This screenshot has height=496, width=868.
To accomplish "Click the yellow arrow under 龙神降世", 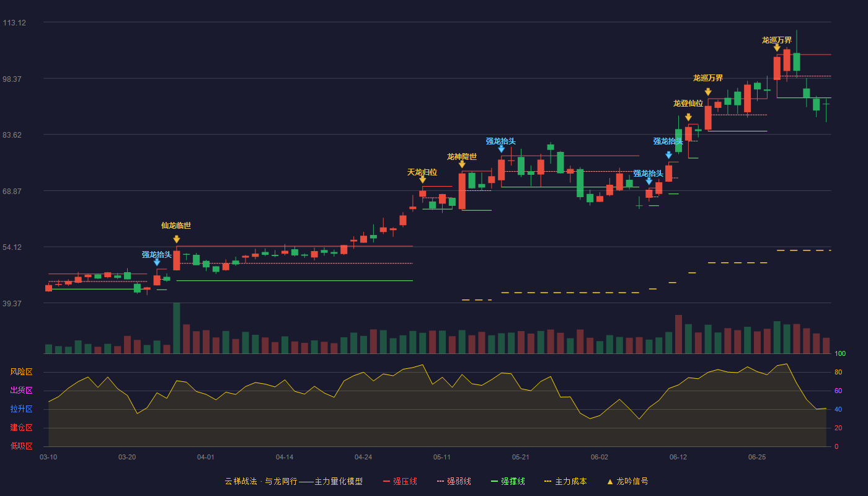I will point(462,164).
